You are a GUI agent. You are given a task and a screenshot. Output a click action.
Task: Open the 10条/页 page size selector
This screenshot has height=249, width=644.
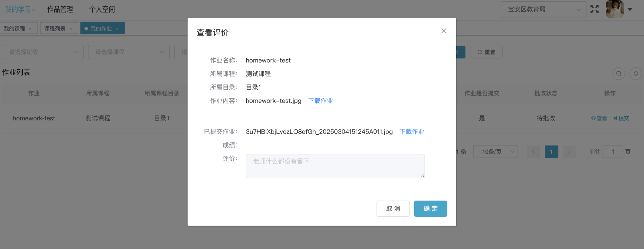[496, 152]
